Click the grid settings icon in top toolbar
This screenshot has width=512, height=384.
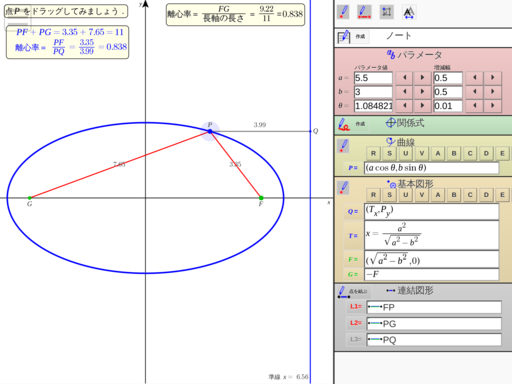[x=387, y=12]
